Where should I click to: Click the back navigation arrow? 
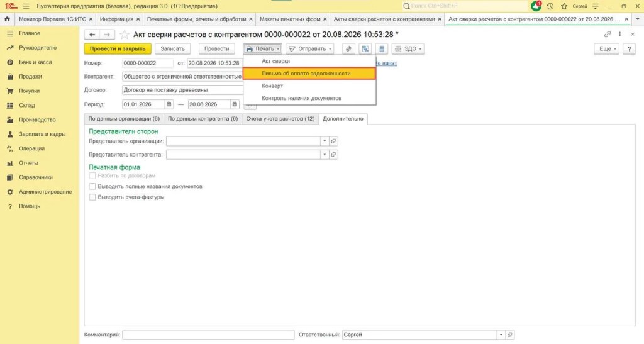click(92, 35)
